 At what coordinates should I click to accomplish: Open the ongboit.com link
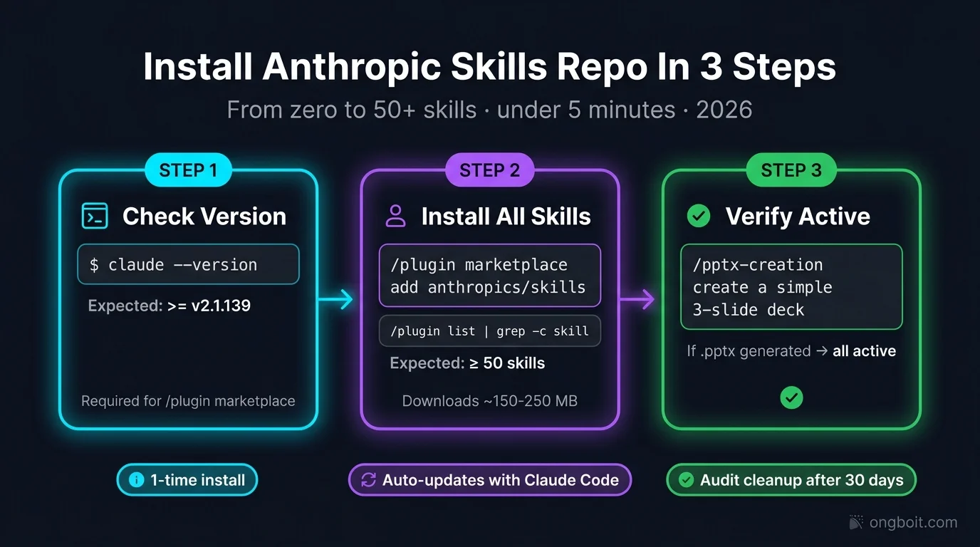[913, 523]
